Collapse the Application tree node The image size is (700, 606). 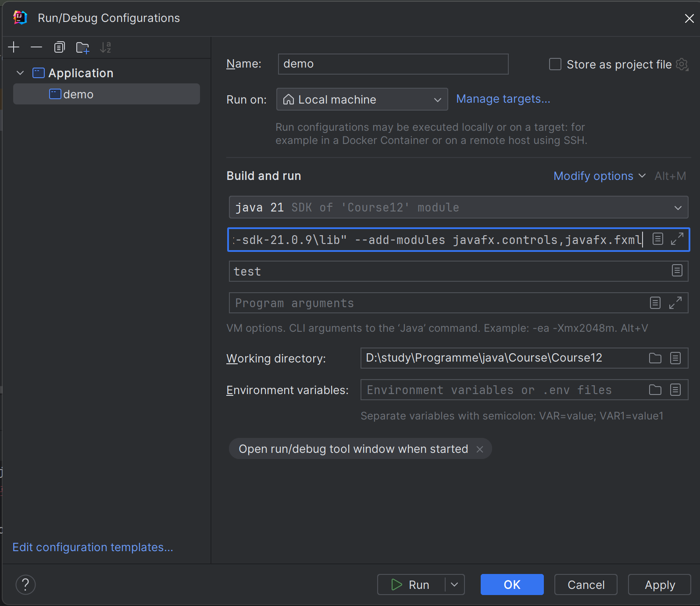tap(20, 73)
